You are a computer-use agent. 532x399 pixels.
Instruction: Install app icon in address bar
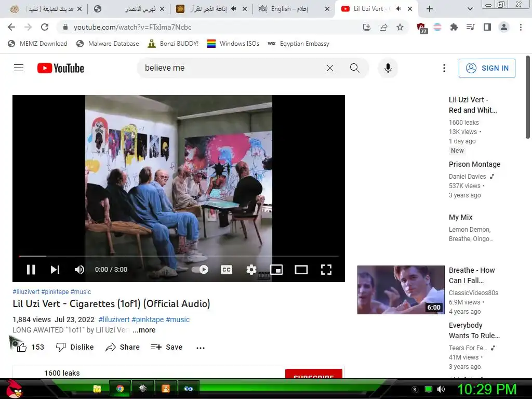366,27
